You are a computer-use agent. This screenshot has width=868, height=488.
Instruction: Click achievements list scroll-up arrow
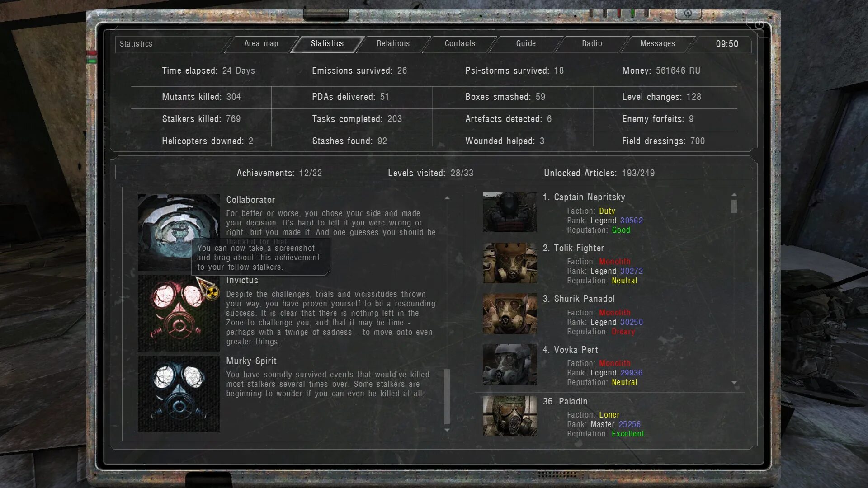(447, 198)
